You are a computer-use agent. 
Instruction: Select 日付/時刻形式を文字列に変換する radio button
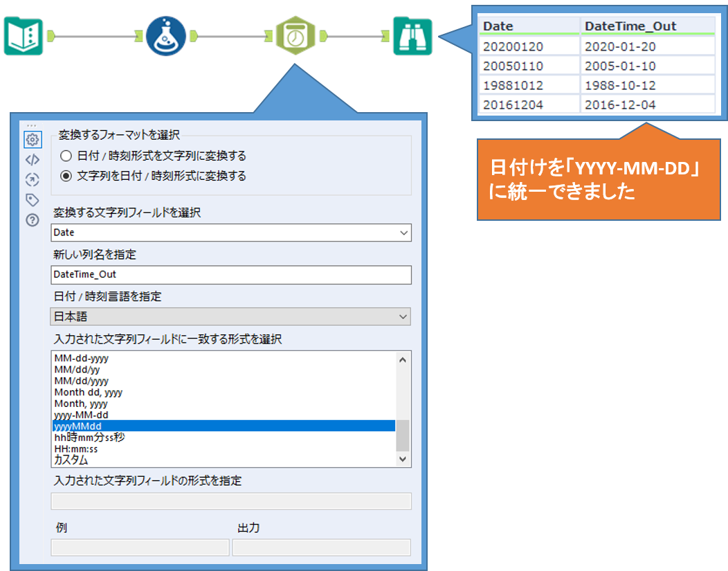click(x=66, y=155)
